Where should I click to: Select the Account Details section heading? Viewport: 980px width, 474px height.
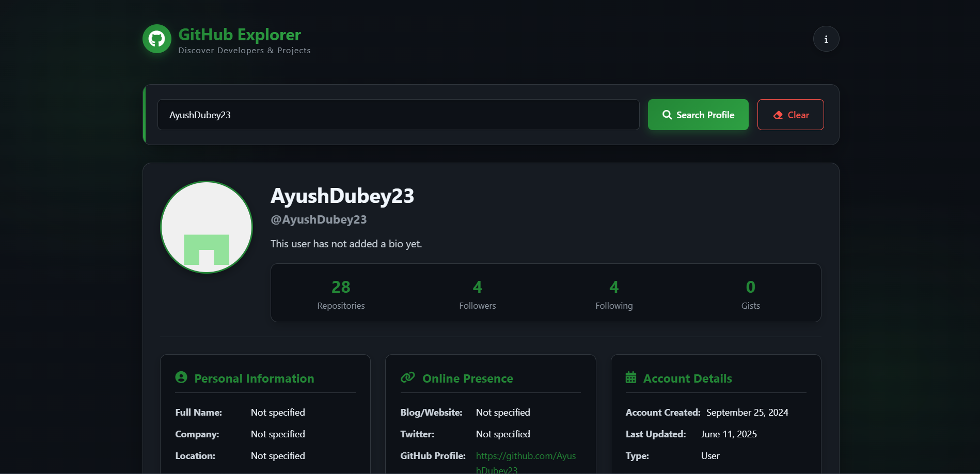point(687,378)
